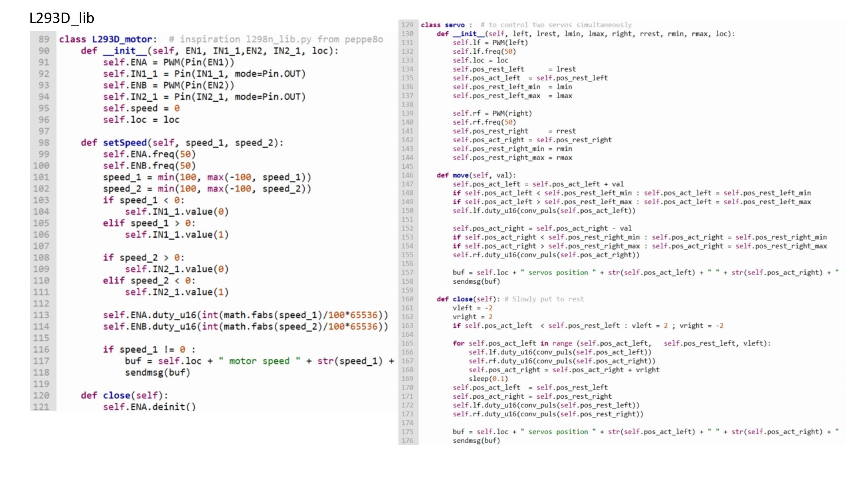Click 'self.lf.freq(50)' line

484,52
